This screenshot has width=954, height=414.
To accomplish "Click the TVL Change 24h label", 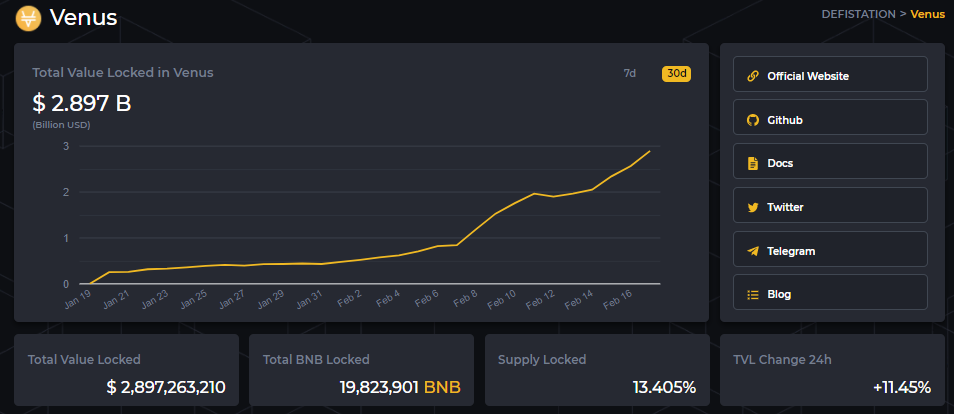I will coord(782,360).
